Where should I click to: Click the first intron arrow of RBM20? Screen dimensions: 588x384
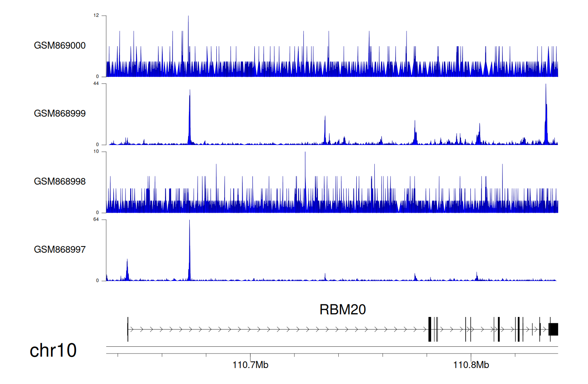[x=132, y=330]
